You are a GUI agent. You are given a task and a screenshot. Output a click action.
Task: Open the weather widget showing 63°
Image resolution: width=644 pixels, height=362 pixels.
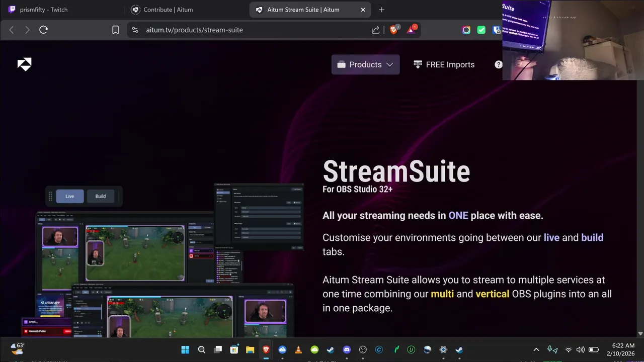pyautogui.click(x=18, y=348)
